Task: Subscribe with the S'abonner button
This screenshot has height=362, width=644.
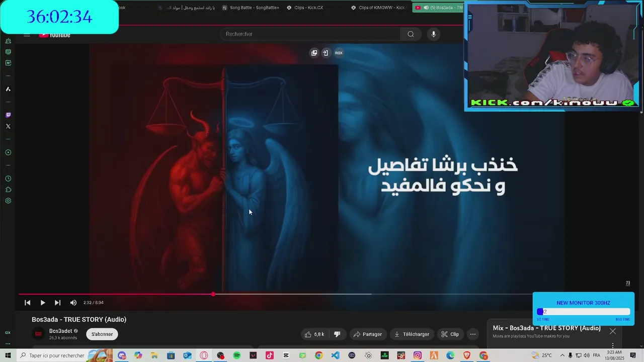Action: [102, 334]
